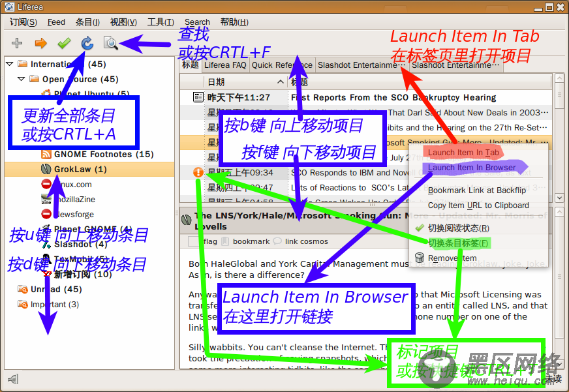Choose Launch Item In Tab

tap(463, 153)
